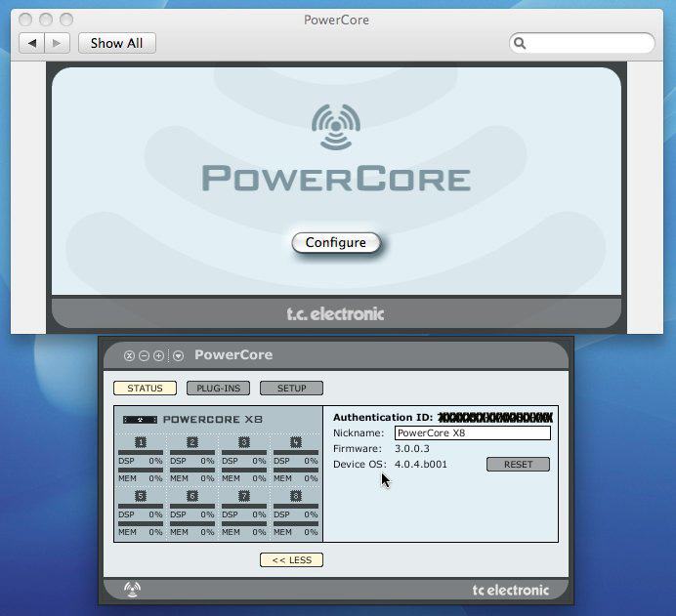
Task: Close the PowerCore control panel window
Action: 129,355
